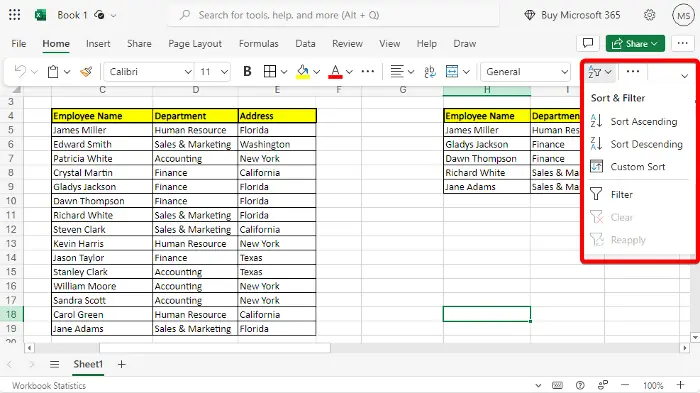This screenshot has height=393, width=700.
Task: Switch to the View tab
Action: click(x=390, y=43)
